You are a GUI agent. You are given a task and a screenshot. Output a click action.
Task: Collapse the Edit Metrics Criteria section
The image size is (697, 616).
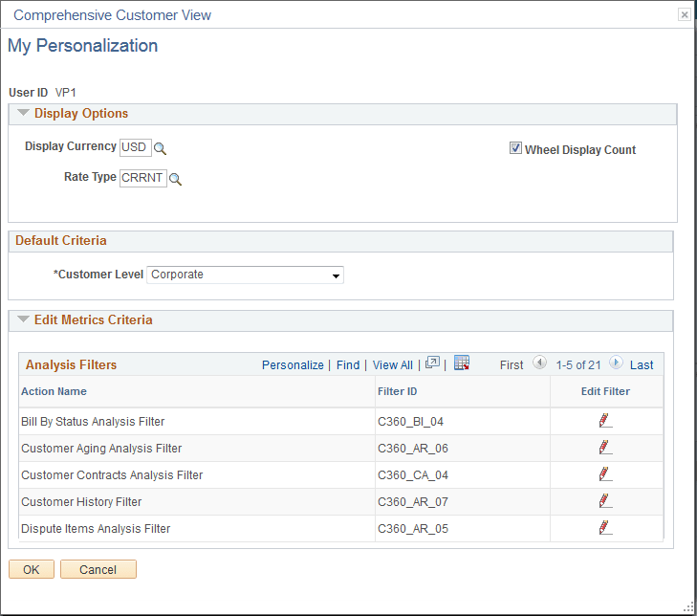coord(23,319)
